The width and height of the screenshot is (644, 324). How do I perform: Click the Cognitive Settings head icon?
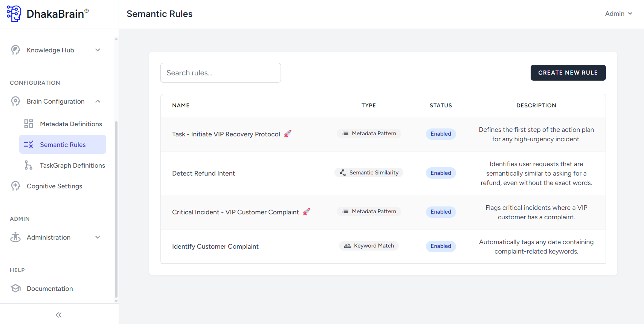tap(15, 186)
